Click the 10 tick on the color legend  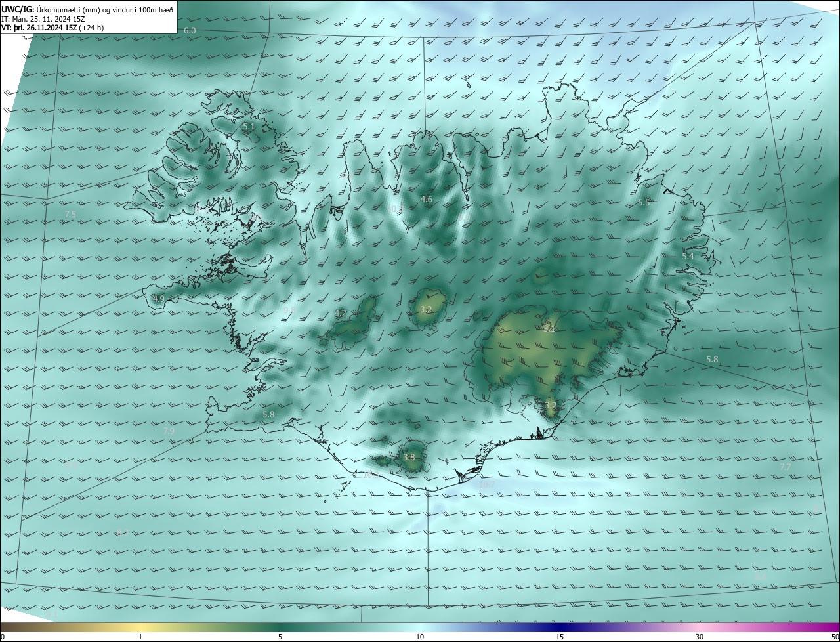click(420, 637)
